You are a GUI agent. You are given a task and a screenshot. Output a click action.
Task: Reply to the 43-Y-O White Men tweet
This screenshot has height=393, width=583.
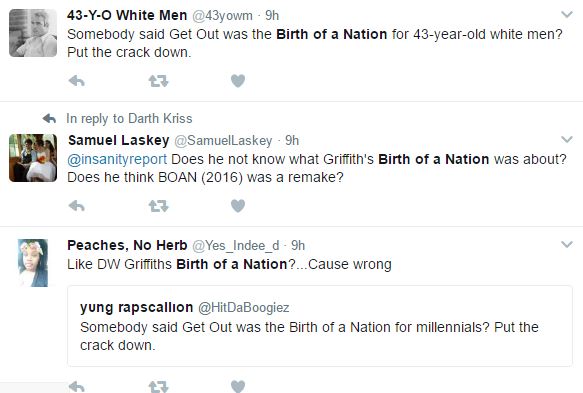point(77,81)
